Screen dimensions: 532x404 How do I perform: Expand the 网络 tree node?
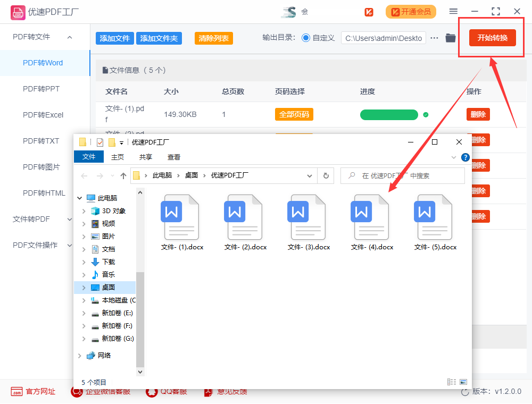[x=79, y=356]
